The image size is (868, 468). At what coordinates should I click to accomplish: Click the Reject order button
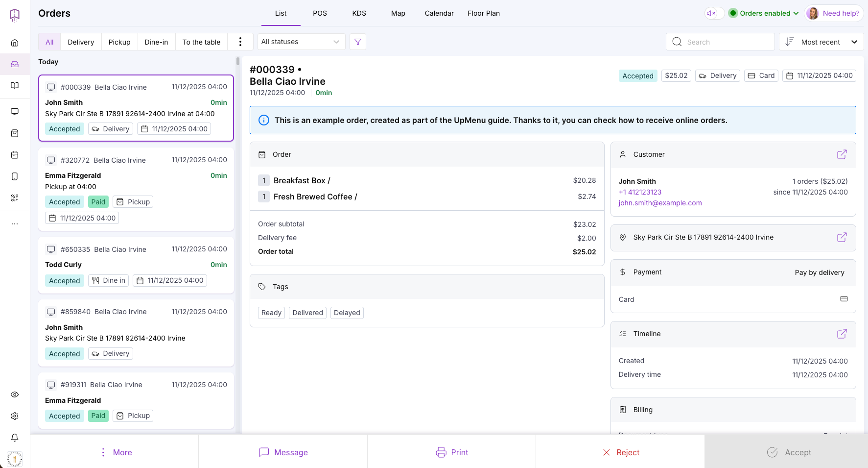620,452
